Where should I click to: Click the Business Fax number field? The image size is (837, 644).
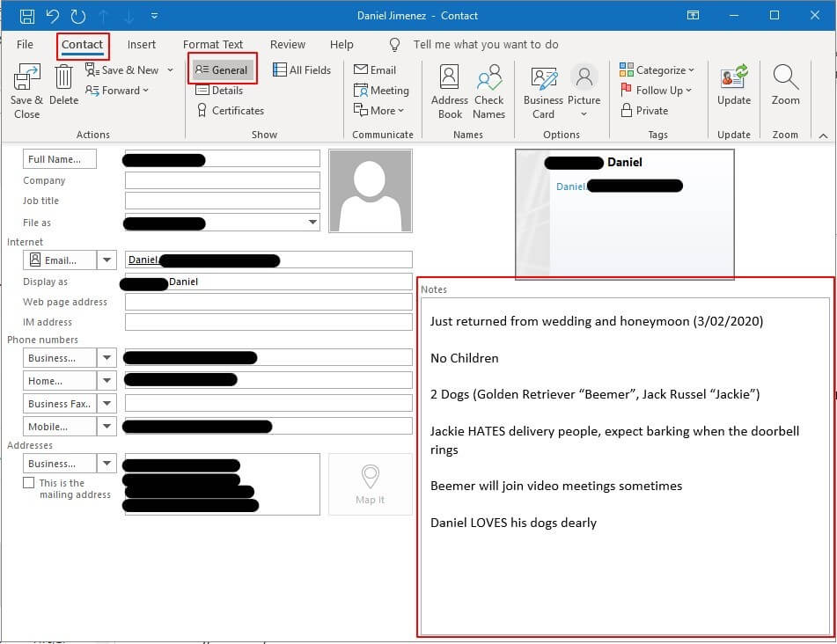coord(268,403)
